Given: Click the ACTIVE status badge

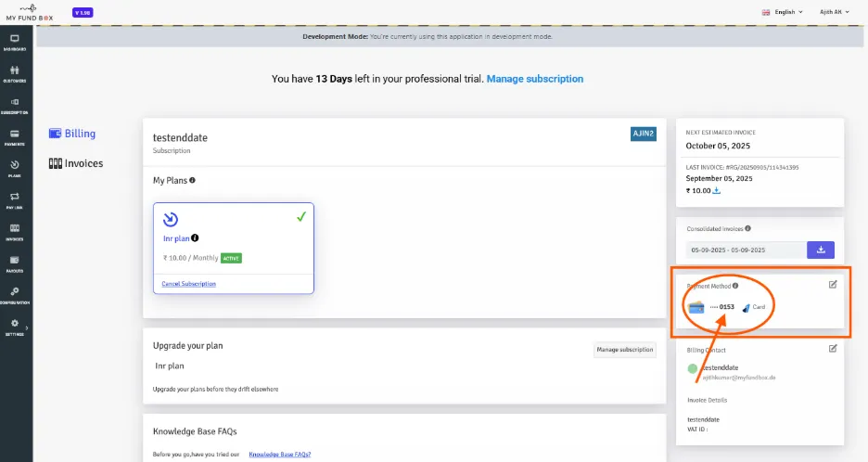Looking at the screenshot, I should (x=232, y=258).
